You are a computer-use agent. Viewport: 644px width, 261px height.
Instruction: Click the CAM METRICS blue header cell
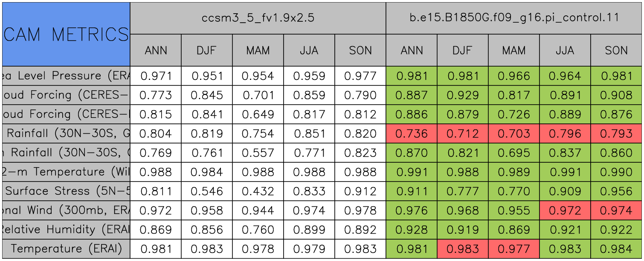click(66, 34)
